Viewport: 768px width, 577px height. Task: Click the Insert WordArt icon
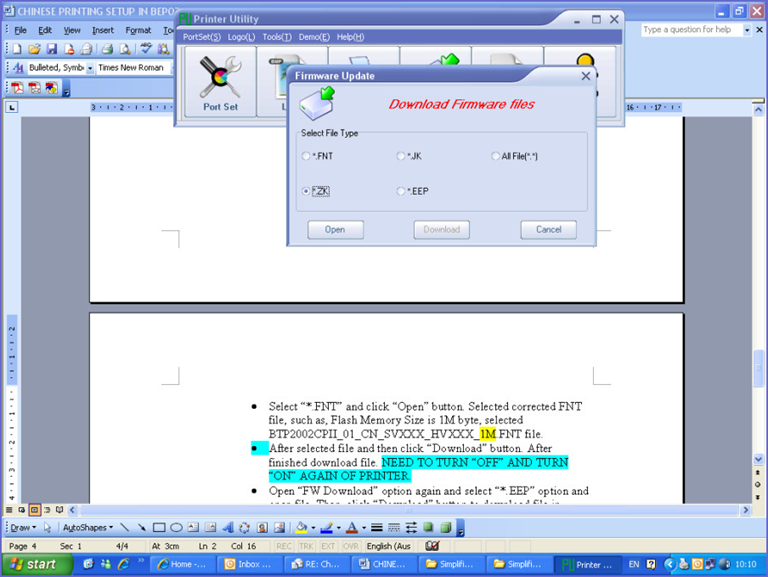[x=228, y=527]
